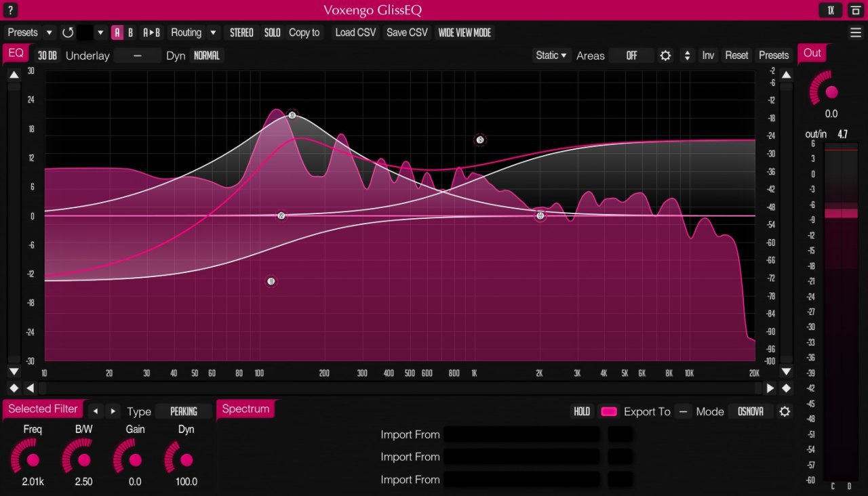Copy A to B with A▸B button
The width and height of the screenshot is (868, 496).
[x=152, y=33]
